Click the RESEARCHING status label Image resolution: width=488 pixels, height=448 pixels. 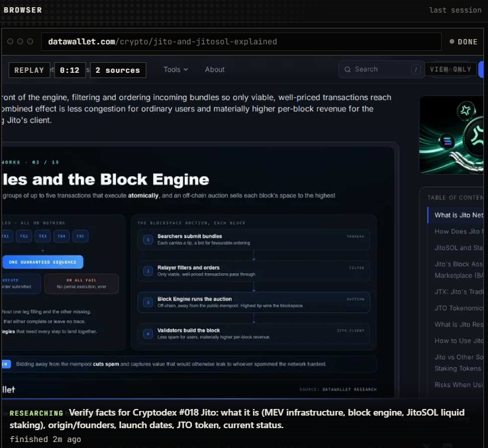(36, 413)
